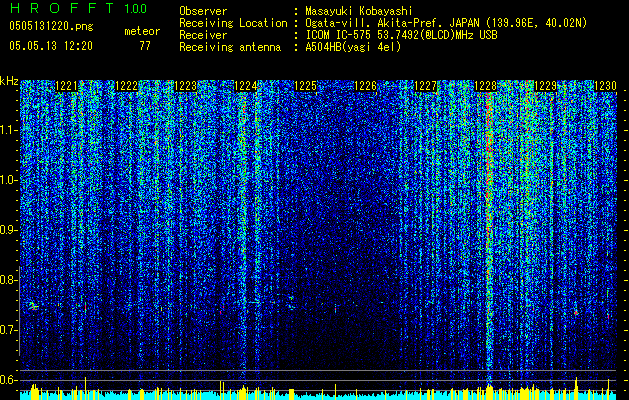Click the meteor count value 77
629x400 pixels.
[145, 46]
